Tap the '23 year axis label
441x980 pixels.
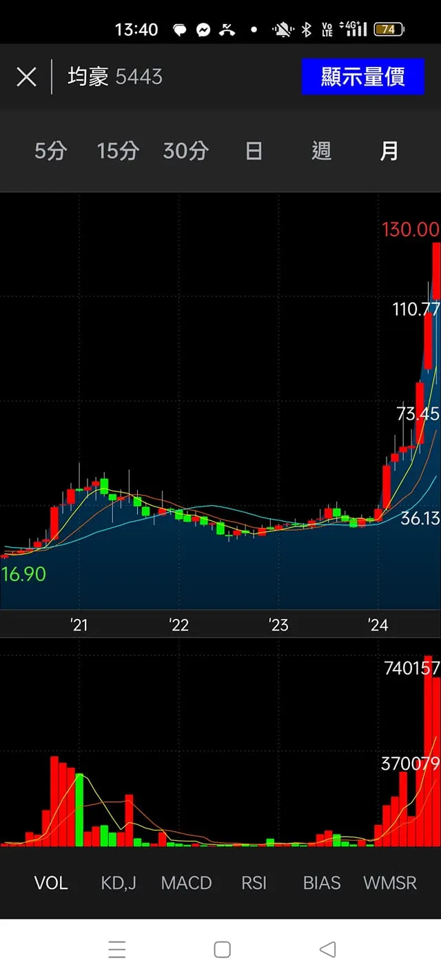pyautogui.click(x=278, y=625)
